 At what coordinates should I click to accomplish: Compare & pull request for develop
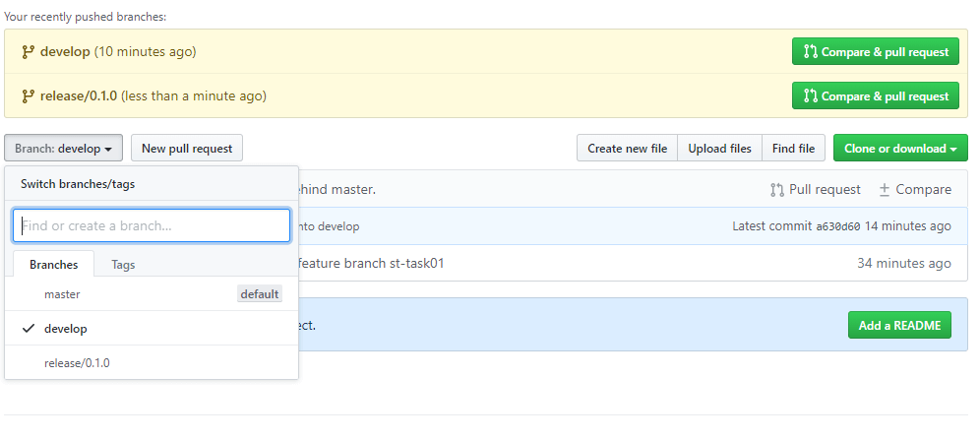[x=875, y=52]
